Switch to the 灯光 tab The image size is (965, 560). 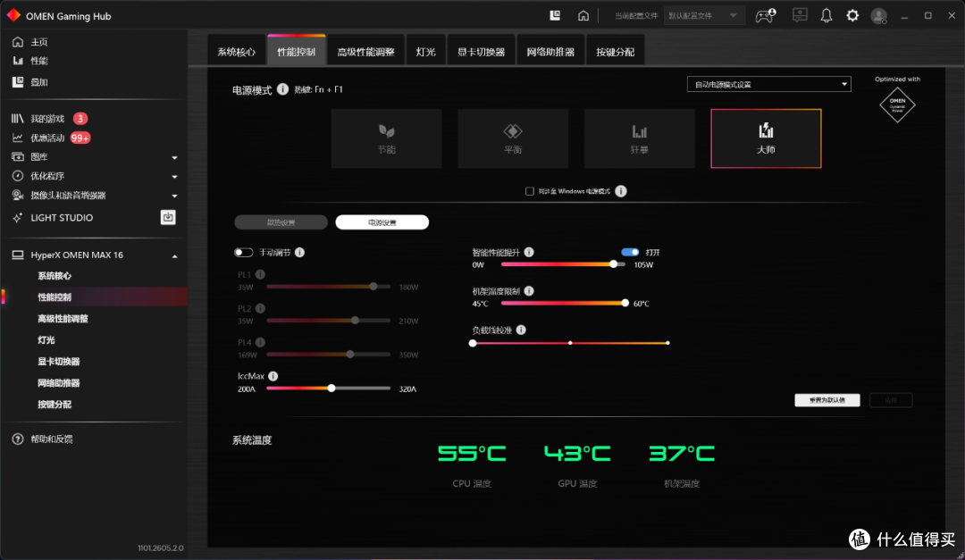[425, 52]
